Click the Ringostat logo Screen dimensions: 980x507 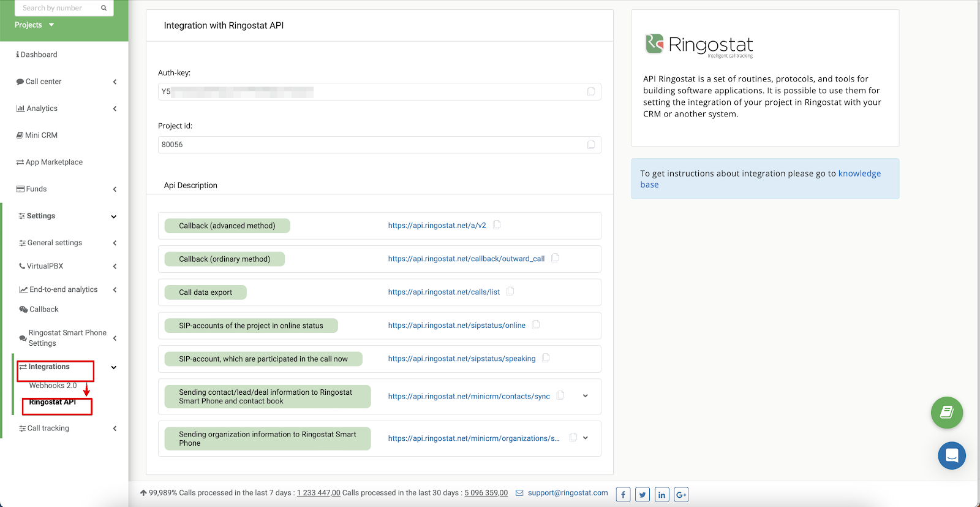pyautogui.click(x=699, y=45)
